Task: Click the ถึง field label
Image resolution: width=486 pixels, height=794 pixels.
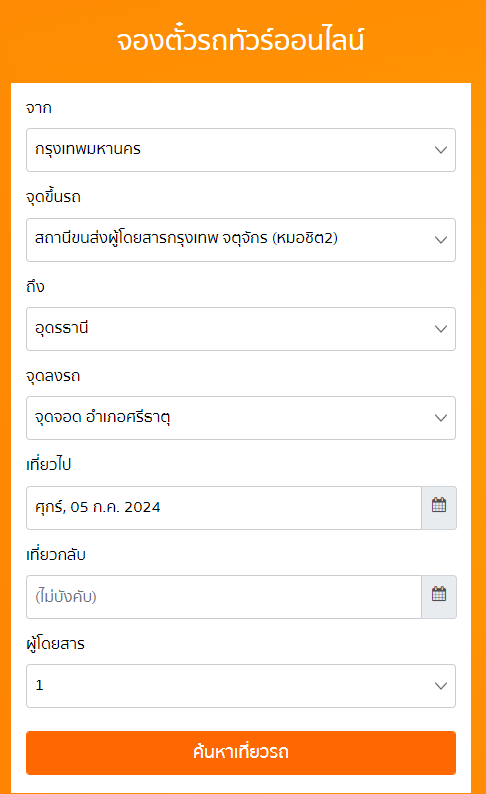Action: [x=35, y=286]
